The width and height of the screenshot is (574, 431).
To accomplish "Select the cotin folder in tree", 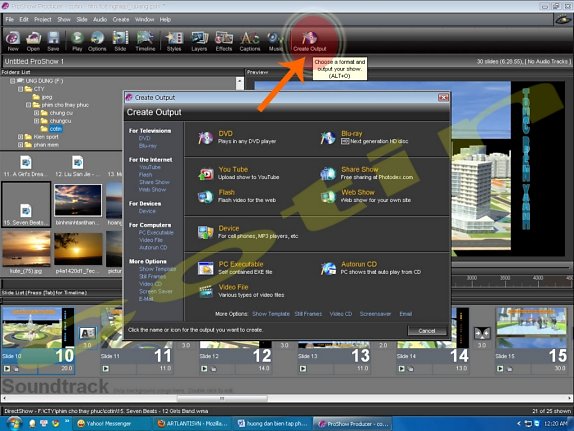I will (x=55, y=129).
